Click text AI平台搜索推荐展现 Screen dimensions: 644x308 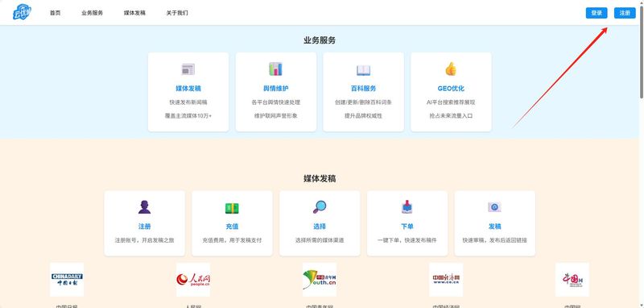451,102
